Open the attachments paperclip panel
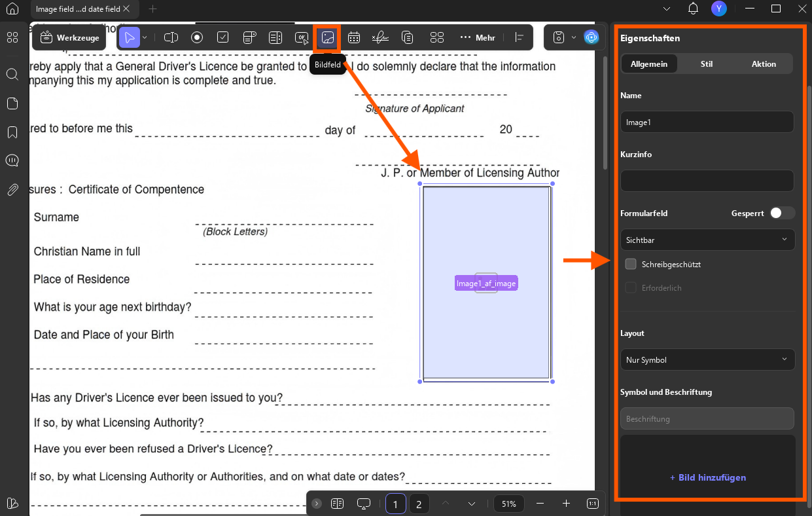Image resolution: width=812 pixels, height=516 pixels. 12,190
